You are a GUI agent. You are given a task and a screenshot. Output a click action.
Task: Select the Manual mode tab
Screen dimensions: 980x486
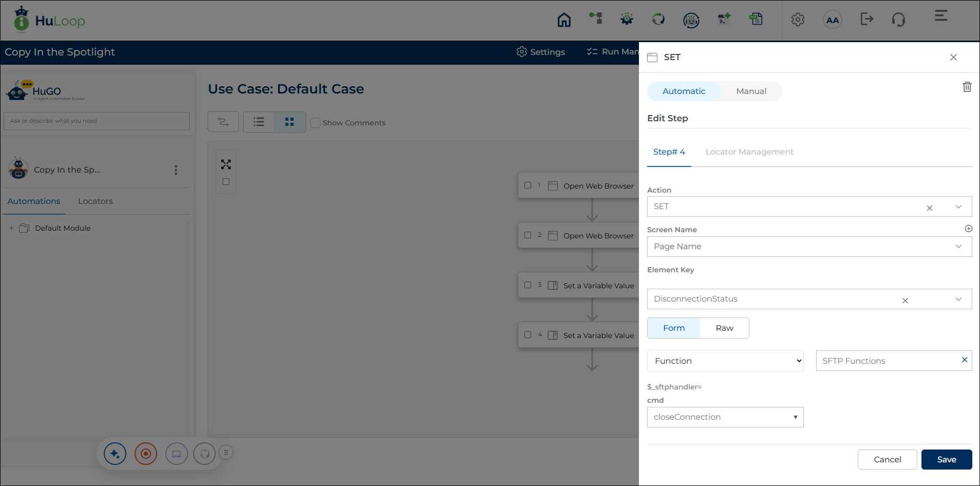tap(751, 91)
